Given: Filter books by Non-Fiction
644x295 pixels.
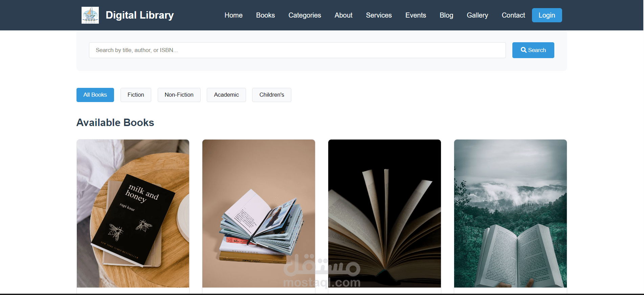Looking at the screenshot, I should pyautogui.click(x=179, y=95).
